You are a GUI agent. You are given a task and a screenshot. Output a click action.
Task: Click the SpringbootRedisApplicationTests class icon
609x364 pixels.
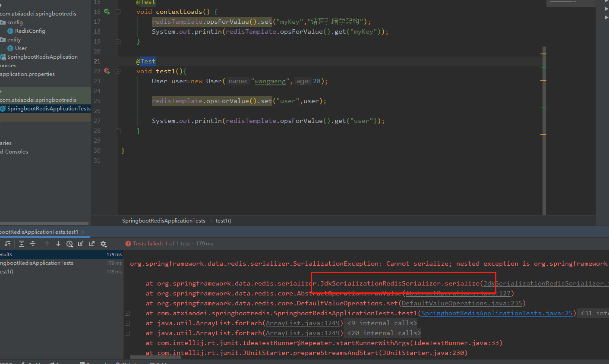tap(3, 109)
